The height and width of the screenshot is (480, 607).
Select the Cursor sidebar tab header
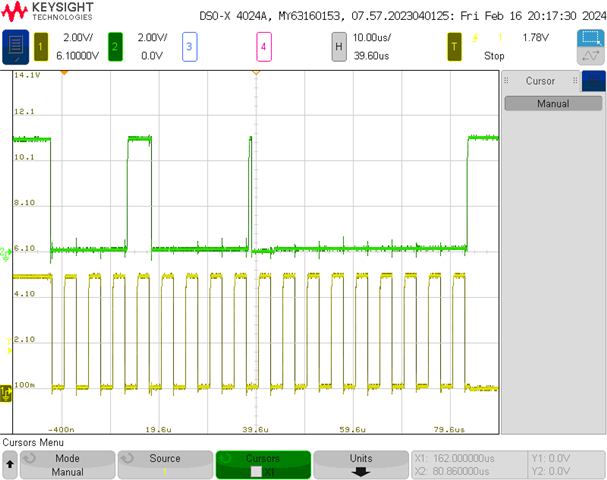[540, 81]
